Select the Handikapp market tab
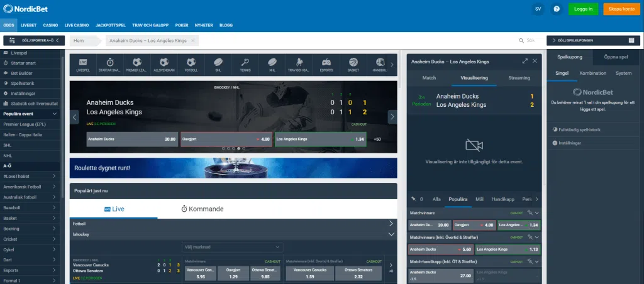644x284 pixels. 502,199
